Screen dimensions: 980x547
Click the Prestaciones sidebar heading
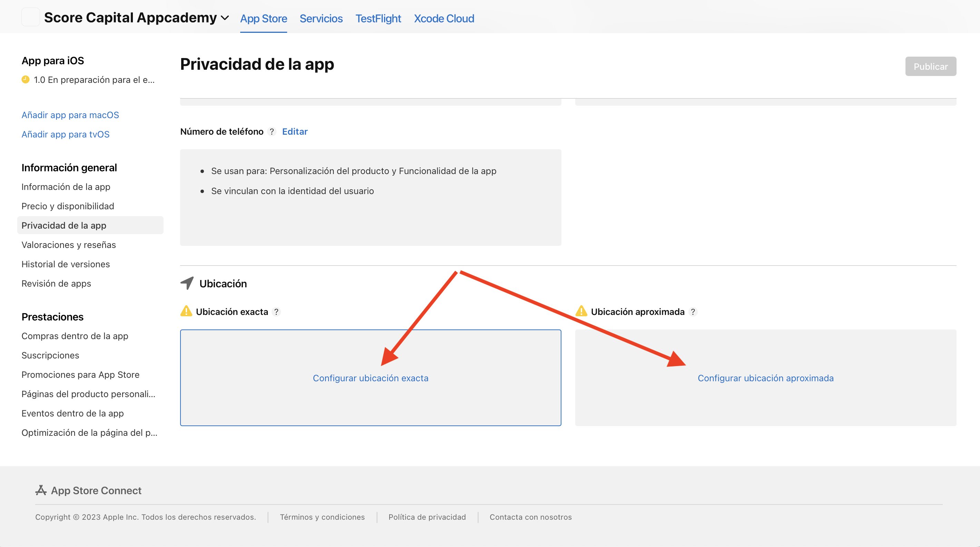click(52, 317)
